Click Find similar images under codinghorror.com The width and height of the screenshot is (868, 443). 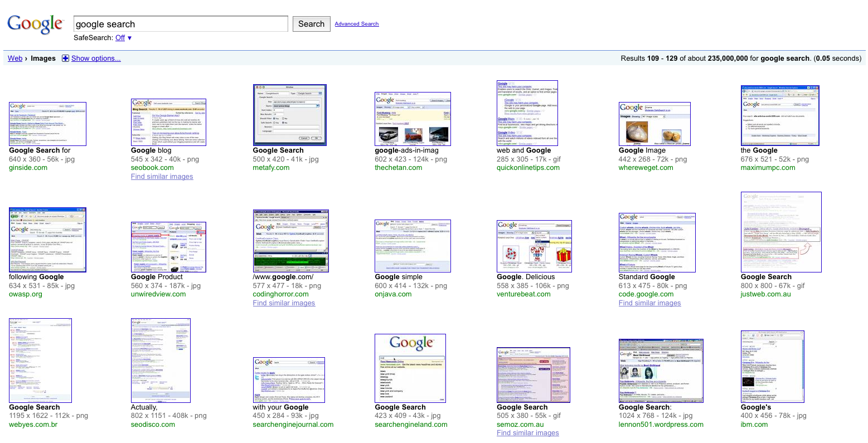(x=284, y=303)
